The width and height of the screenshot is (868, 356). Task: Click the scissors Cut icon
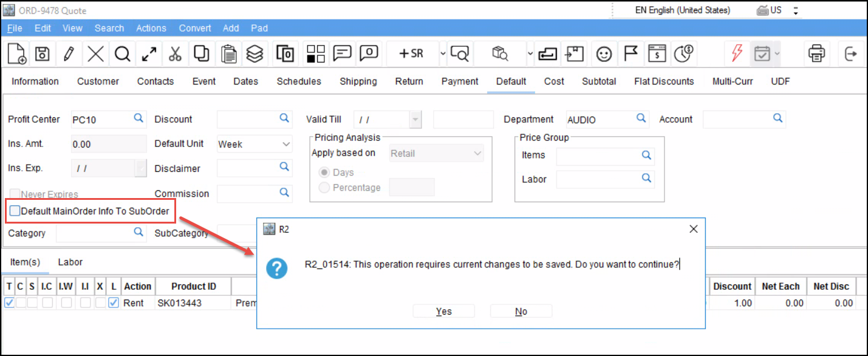coord(175,54)
